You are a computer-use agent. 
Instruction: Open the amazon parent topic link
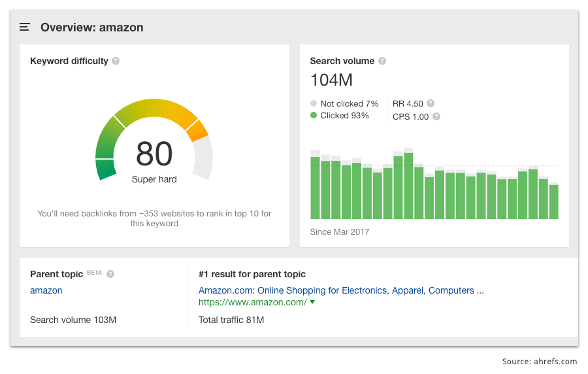pos(46,290)
